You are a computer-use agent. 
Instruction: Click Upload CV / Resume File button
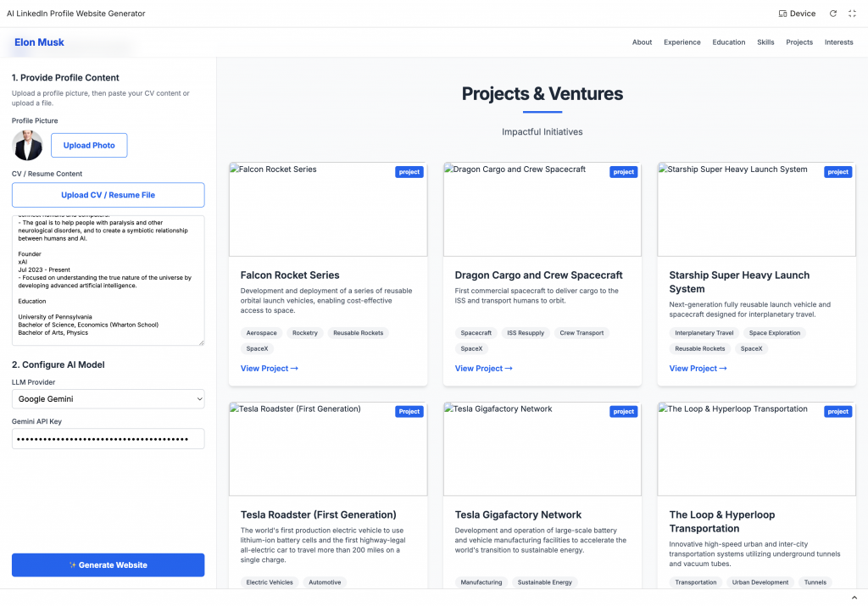108,195
